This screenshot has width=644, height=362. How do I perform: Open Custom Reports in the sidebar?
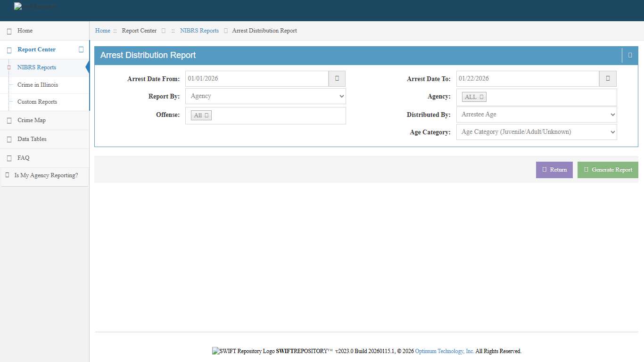coord(37,102)
